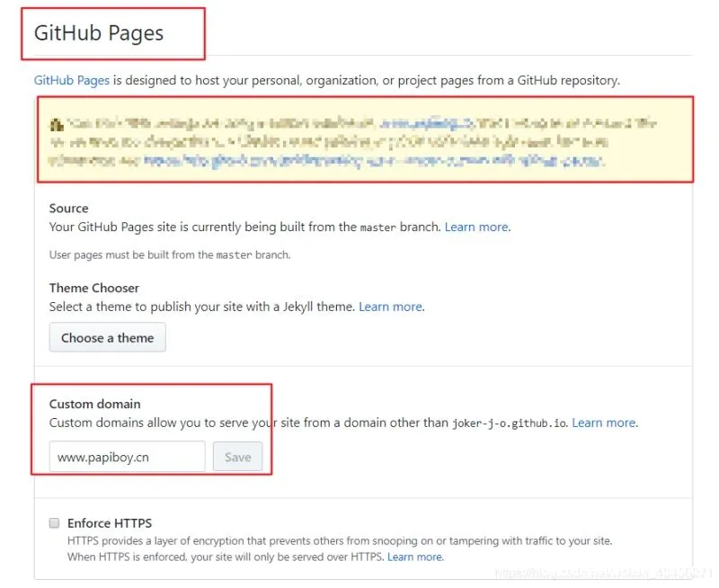Image resolution: width=719 pixels, height=588 pixels.
Task: Click the Source heading text
Action: pos(69,209)
